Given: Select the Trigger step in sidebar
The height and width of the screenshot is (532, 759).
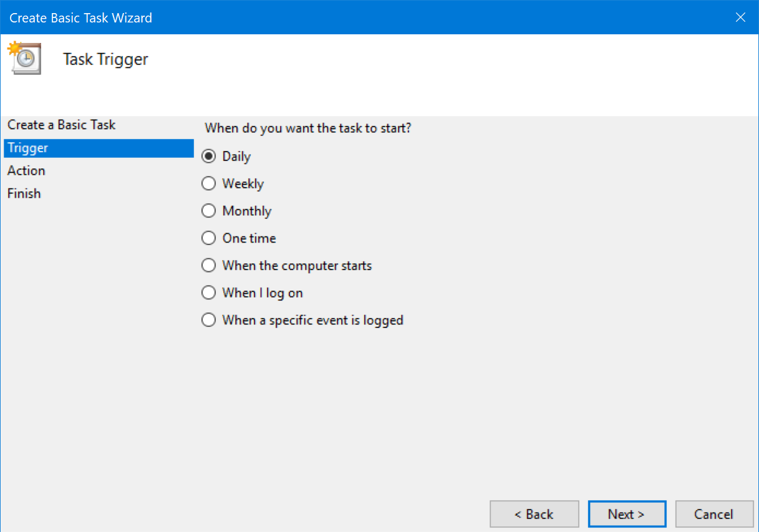Looking at the screenshot, I should 99,148.
